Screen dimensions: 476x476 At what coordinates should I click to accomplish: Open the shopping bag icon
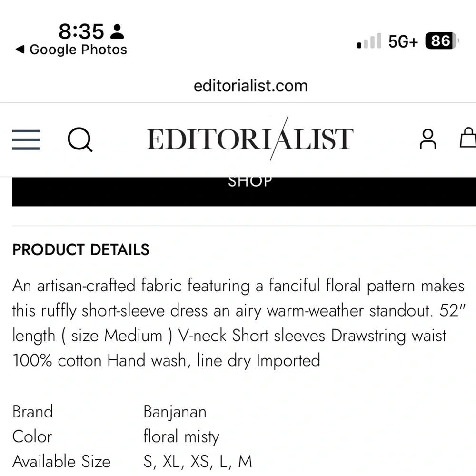469,139
